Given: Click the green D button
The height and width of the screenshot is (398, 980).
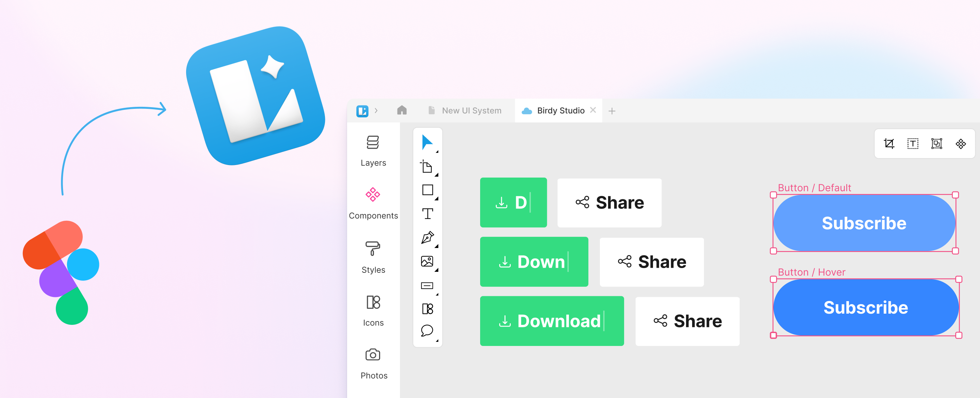Looking at the screenshot, I should click(x=513, y=202).
